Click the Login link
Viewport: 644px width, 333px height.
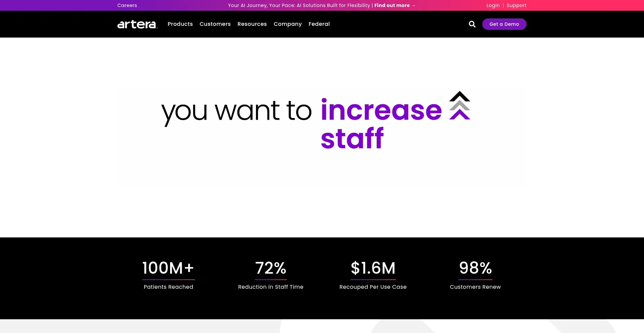(x=493, y=5)
